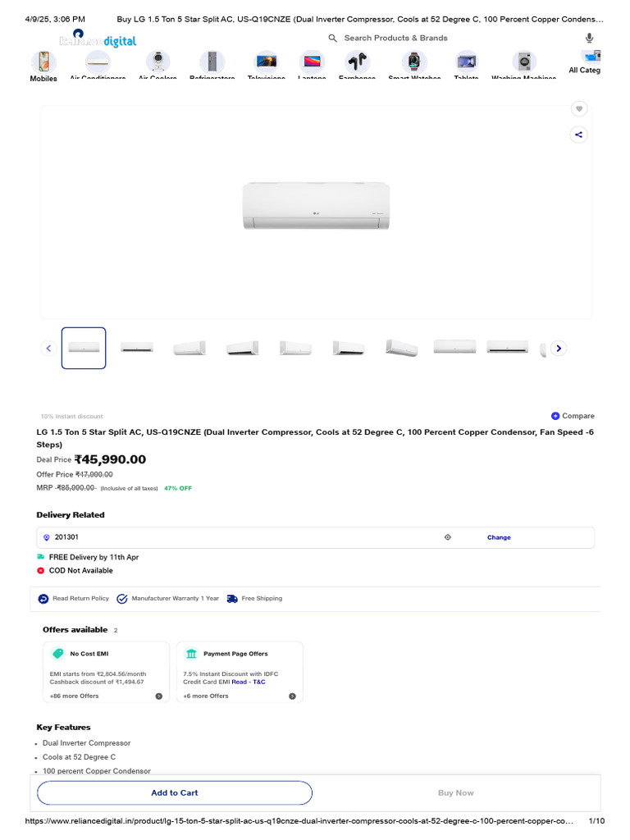The image size is (630, 840).
Task: Expand +86 more Offers arrow
Action: coord(159,696)
